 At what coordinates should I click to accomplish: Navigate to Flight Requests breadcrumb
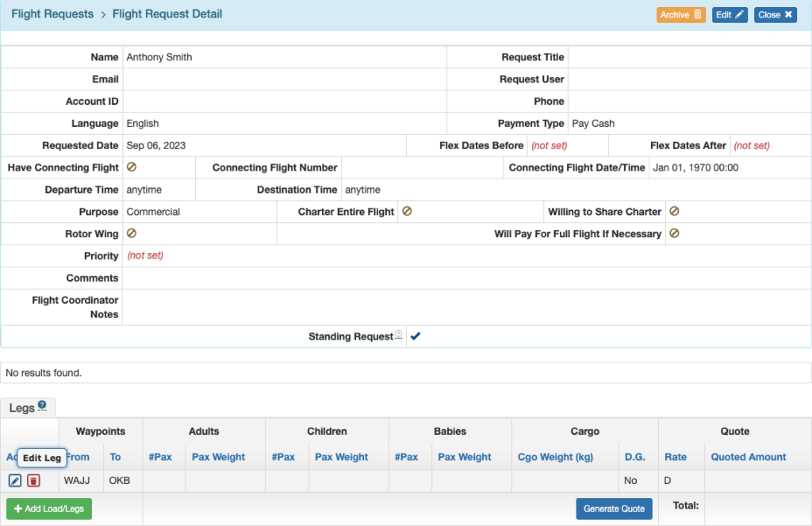[x=52, y=14]
